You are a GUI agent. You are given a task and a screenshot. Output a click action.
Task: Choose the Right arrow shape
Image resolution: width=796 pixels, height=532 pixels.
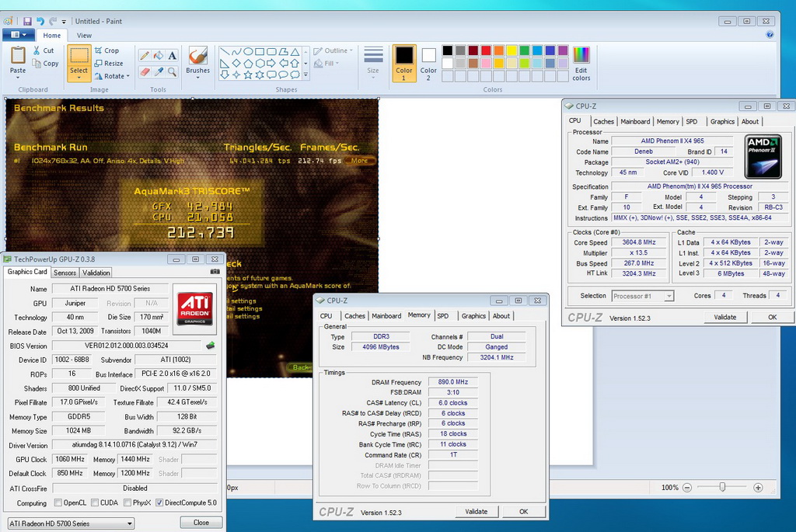(271, 64)
